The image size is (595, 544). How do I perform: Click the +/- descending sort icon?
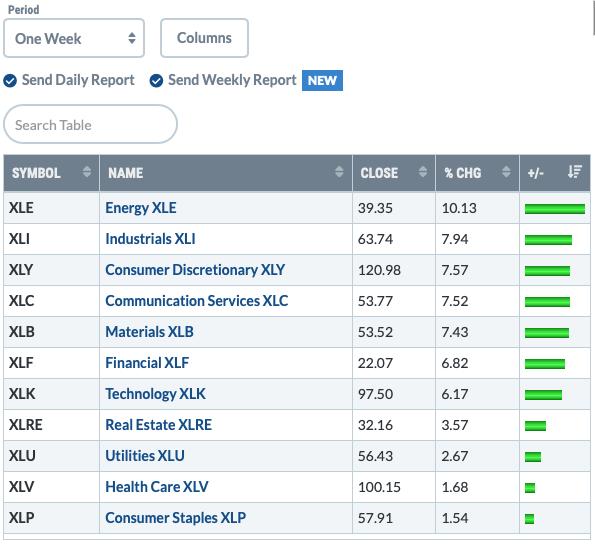575,172
